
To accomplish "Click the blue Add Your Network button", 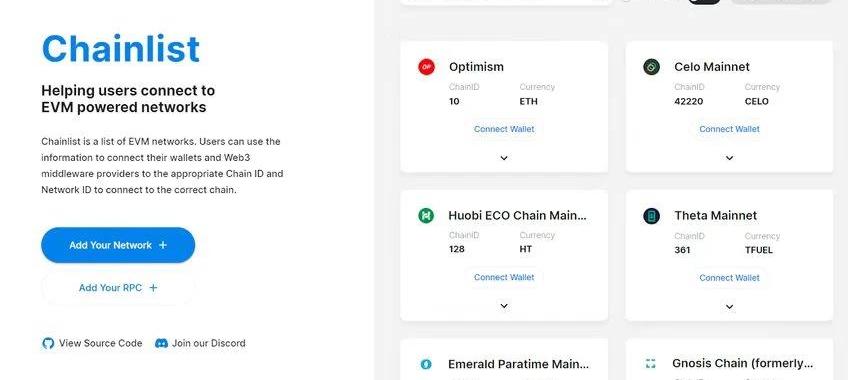I will tap(118, 245).
